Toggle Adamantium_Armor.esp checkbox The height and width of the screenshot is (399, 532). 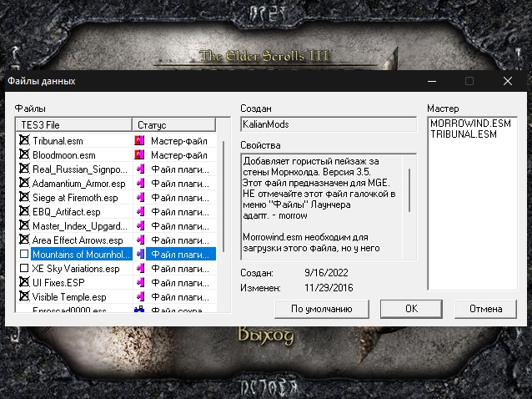[x=24, y=183]
